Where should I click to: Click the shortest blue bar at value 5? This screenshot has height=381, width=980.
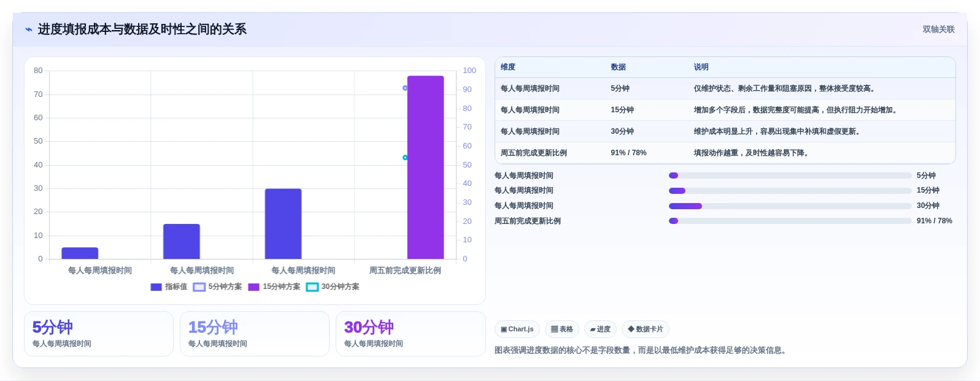(80, 253)
